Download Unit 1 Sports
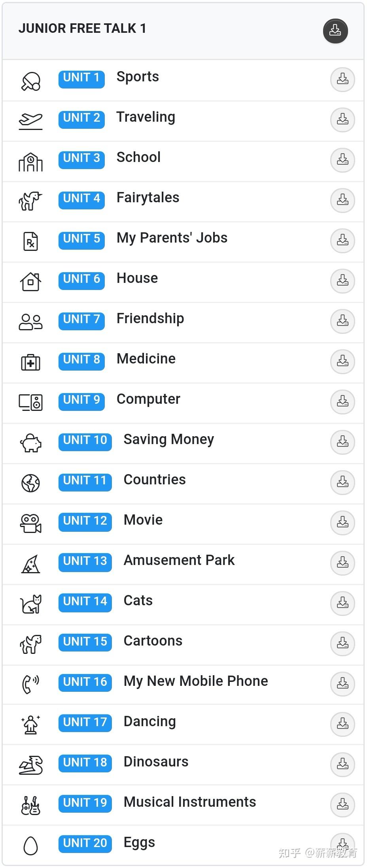Screen dimensions: 367x868 [x=342, y=79]
